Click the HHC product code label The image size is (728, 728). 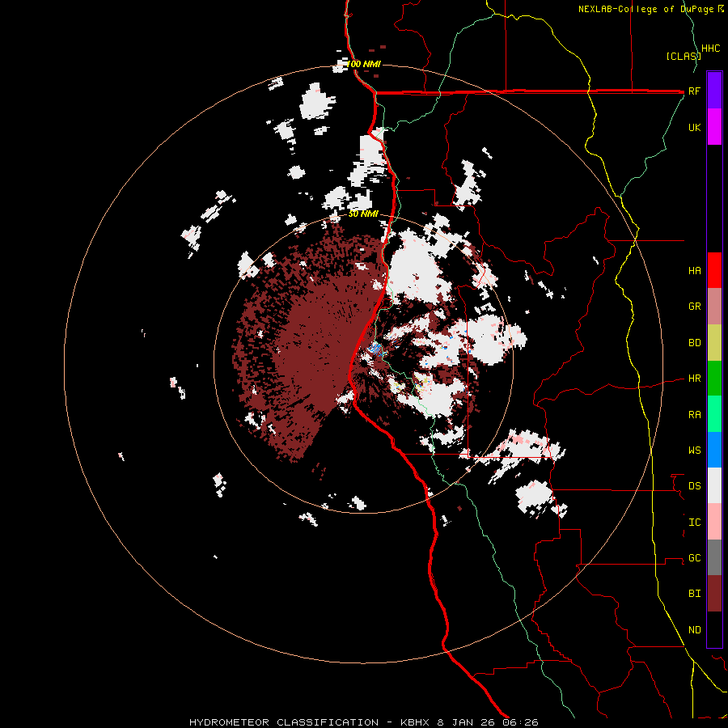(710, 49)
